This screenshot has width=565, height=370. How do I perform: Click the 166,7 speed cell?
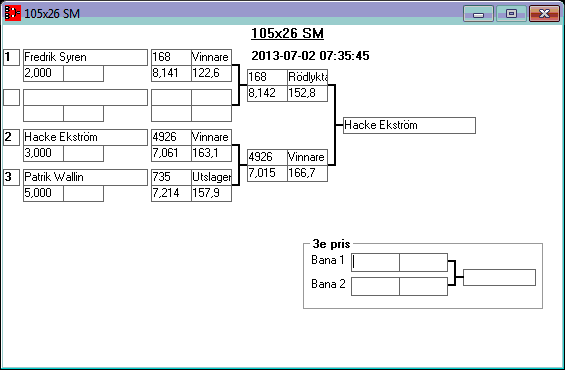307,173
